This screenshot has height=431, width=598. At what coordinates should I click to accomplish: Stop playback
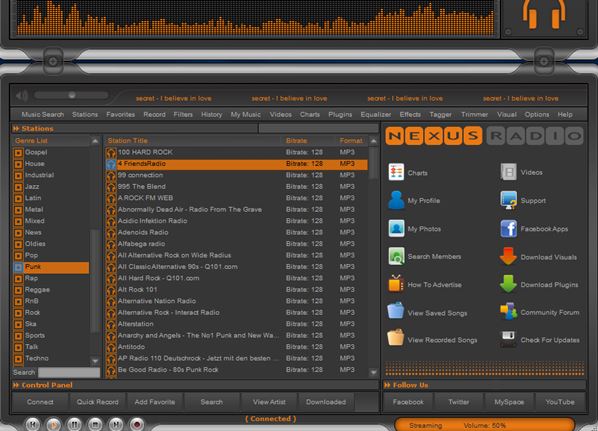[95, 424]
